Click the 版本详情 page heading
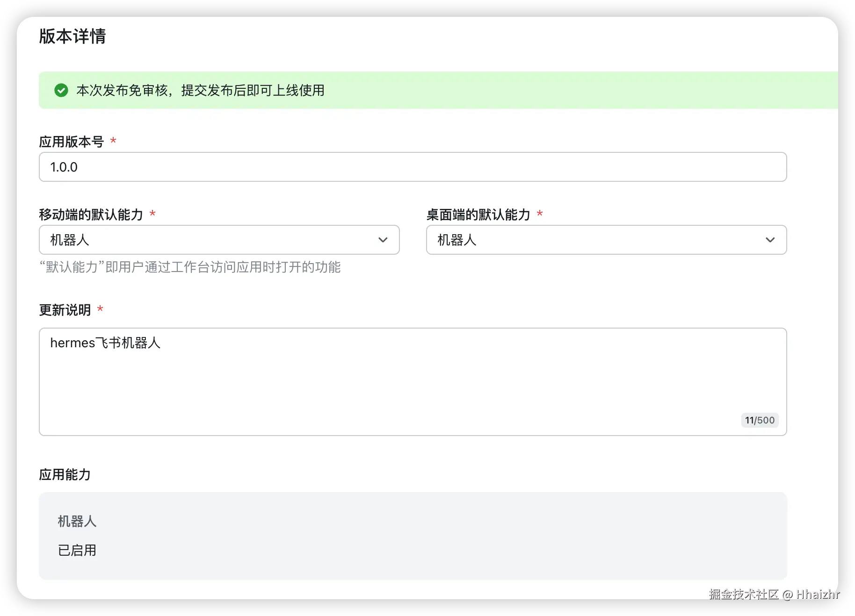Viewport: 855px width, 616px height. pyautogui.click(x=73, y=36)
